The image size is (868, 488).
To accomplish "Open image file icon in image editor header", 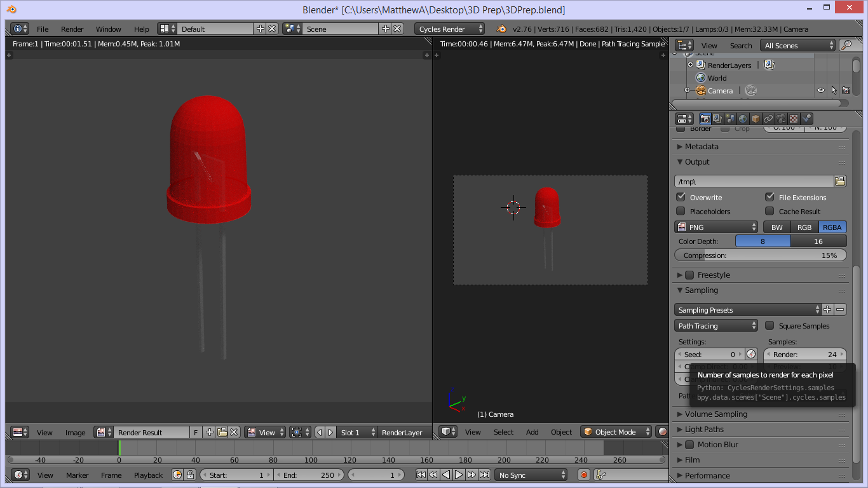I will [x=222, y=432].
